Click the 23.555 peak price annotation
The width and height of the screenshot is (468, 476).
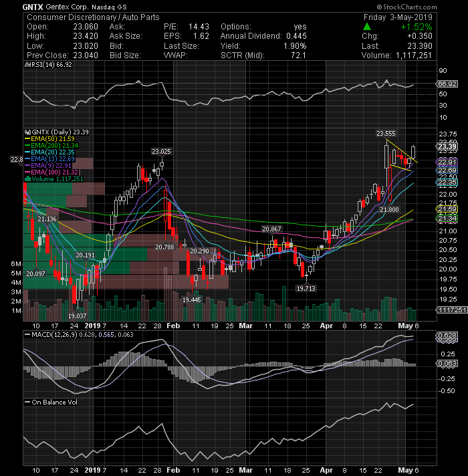coord(386,133)
